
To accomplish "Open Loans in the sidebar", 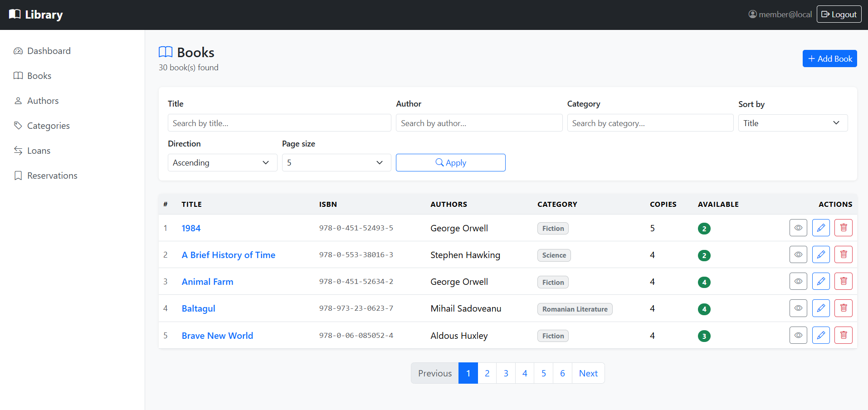I will pos(32,151).
